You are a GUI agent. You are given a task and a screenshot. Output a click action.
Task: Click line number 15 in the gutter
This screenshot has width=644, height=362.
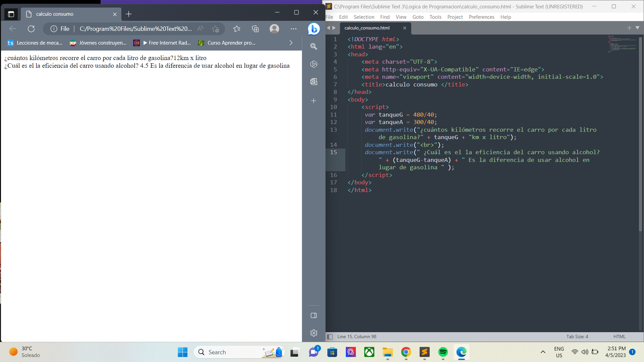pyautogui.click(x=333, y=152)
